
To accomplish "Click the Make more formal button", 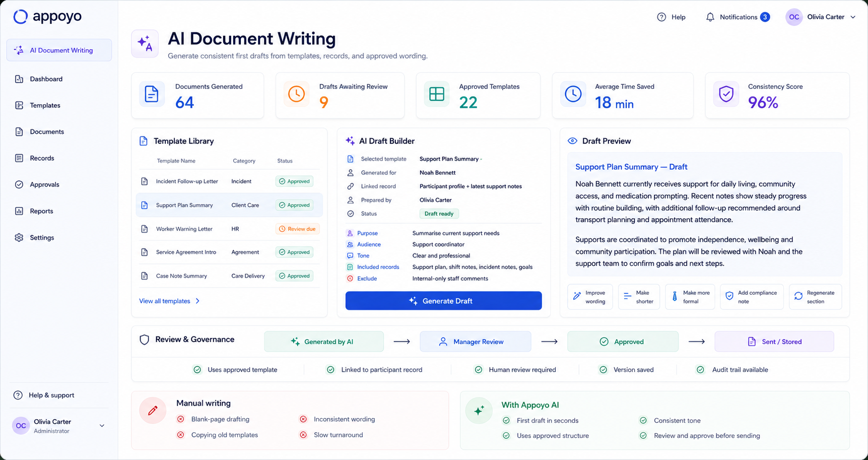I will tap(690, 297).
